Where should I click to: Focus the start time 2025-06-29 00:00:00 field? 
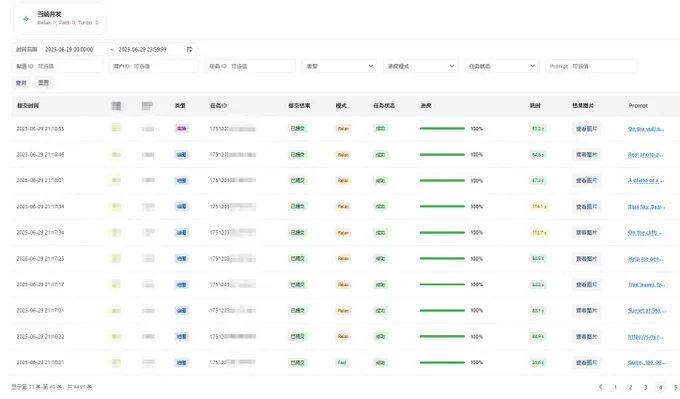pos(69,49)
